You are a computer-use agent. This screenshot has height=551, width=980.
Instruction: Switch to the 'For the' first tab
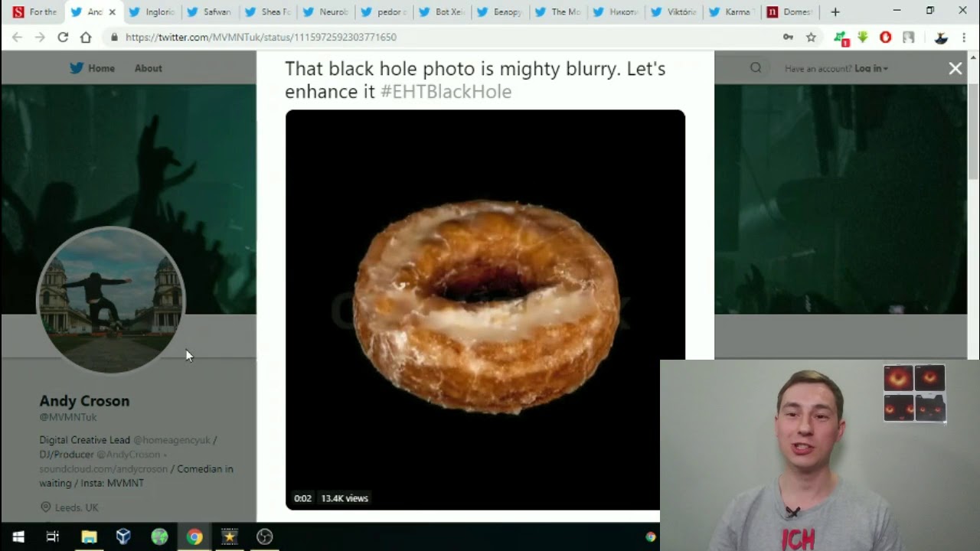click(34, 11)
